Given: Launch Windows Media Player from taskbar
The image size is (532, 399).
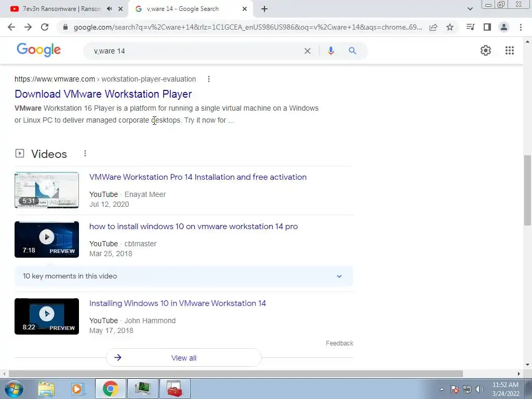Looking at the screenshot, I should click(x=78, y=389).
